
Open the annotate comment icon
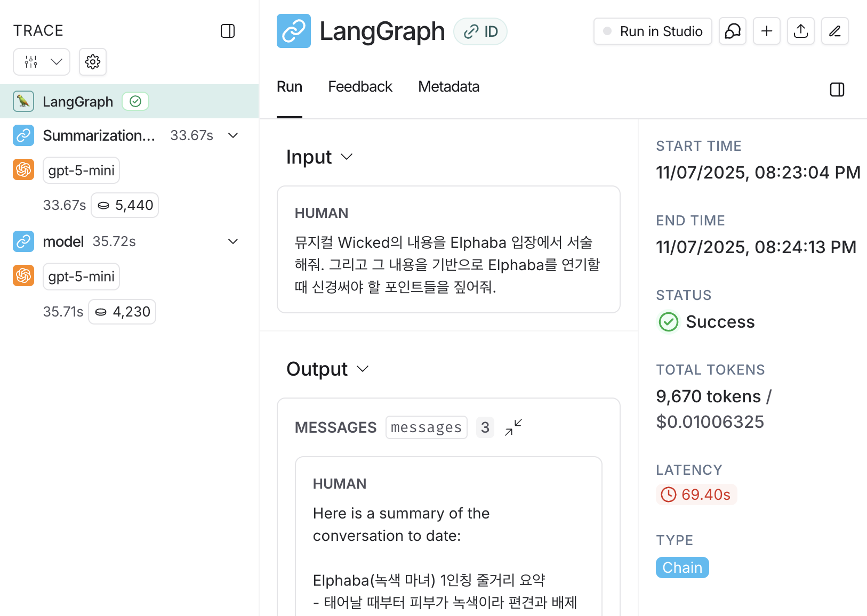click(733, 31)
